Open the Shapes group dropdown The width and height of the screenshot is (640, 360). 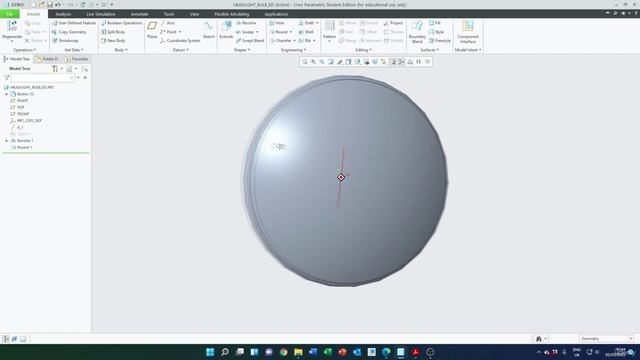[242, 50]
